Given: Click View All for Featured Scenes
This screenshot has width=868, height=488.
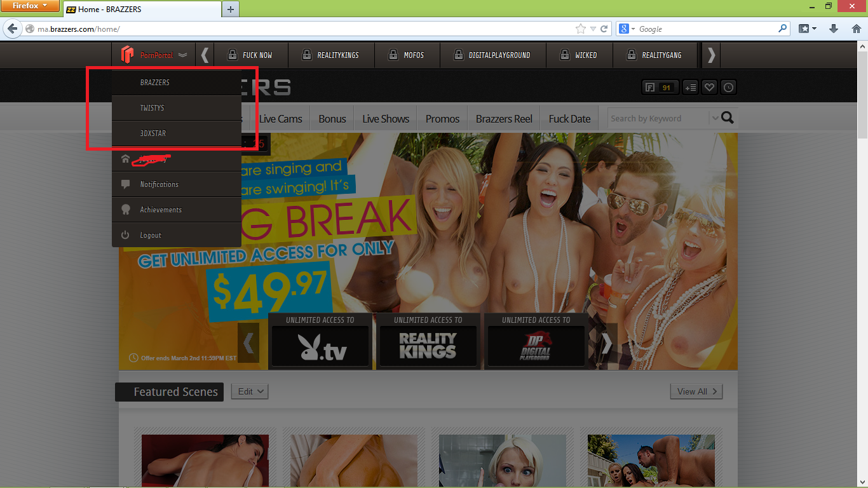Looking at the screenshot, I should coord(696,391).
